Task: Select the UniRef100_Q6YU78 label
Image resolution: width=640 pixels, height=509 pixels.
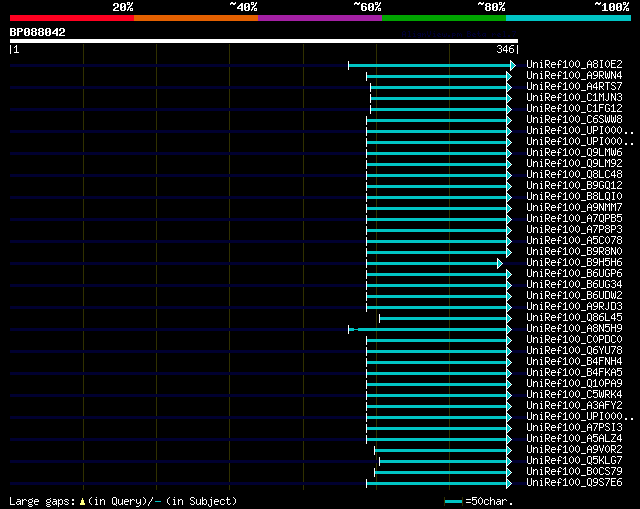Action: point(574,351)
